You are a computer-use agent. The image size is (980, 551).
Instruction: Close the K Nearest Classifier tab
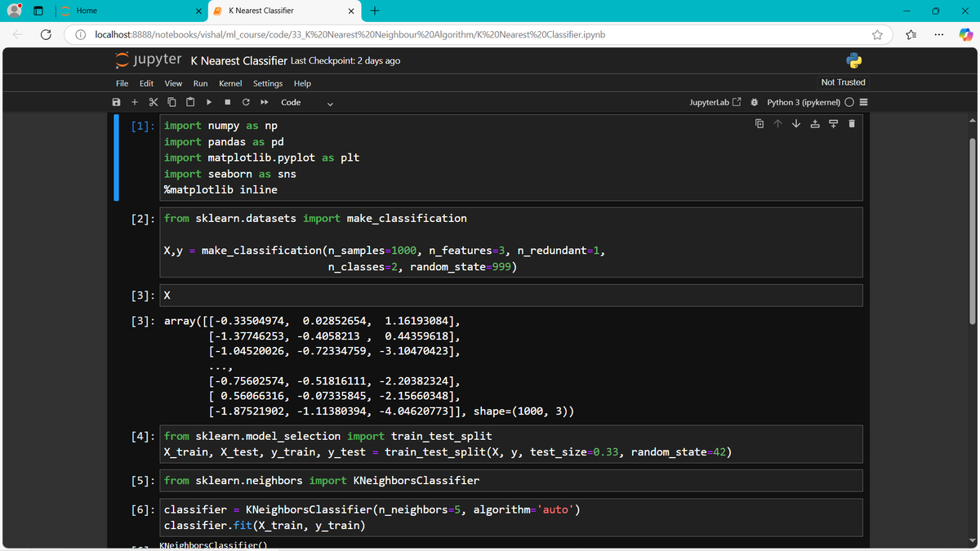click(x=350, y=11)
